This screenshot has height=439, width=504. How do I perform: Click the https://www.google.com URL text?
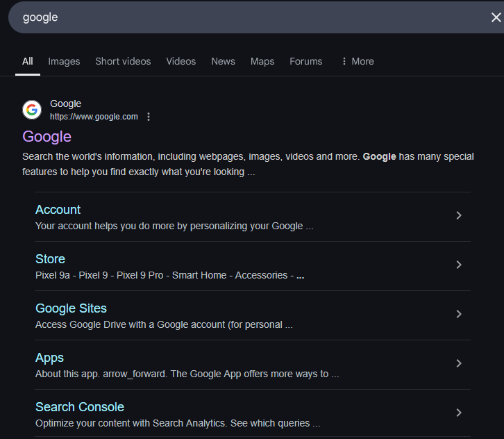94,117
